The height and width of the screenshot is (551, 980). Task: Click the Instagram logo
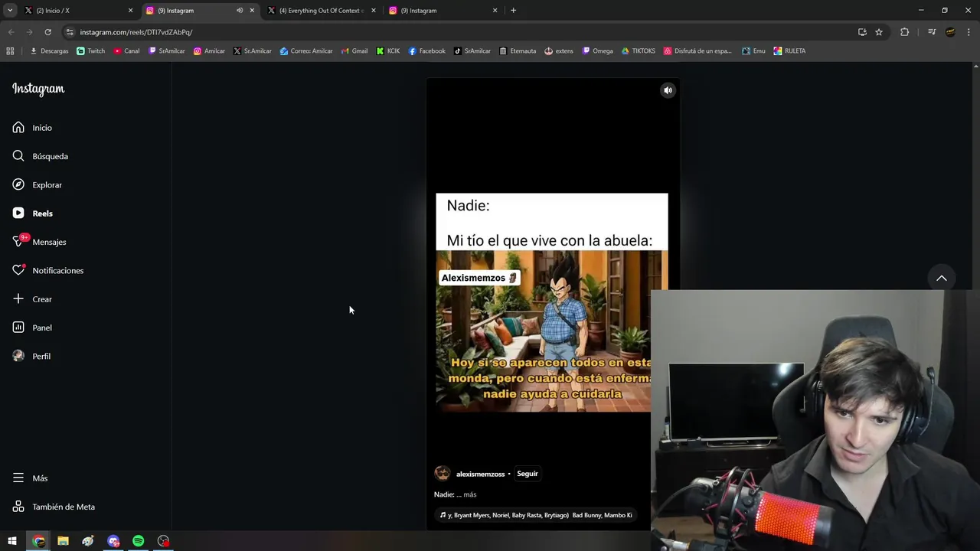[38, 89]
